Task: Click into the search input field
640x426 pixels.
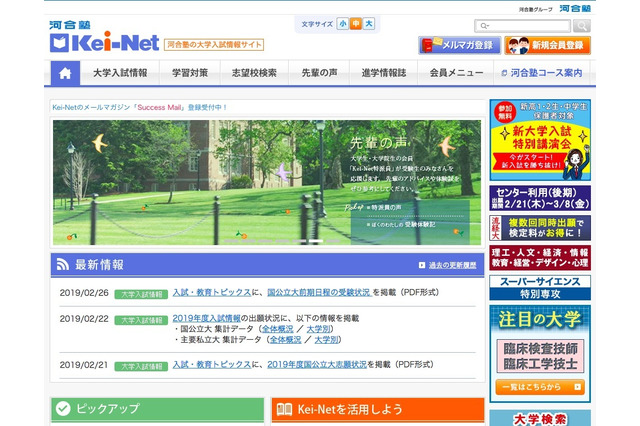Action: tap(522, 26)
